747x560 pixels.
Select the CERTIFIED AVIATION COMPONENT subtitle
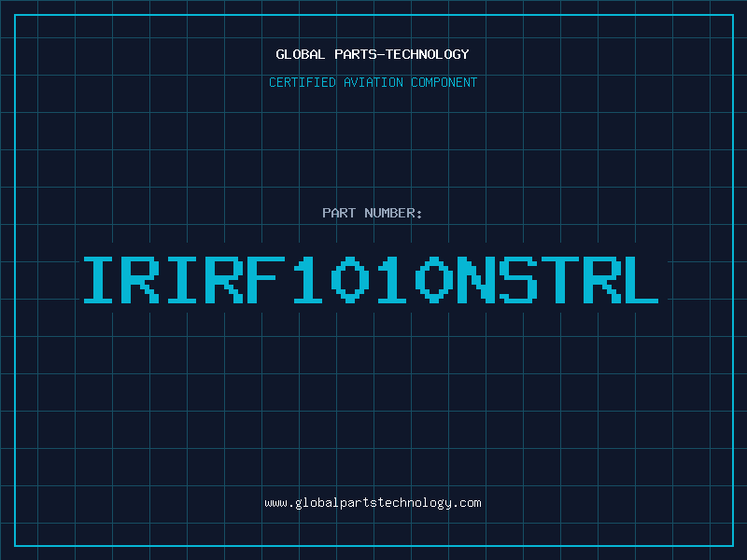coord(373,82)
